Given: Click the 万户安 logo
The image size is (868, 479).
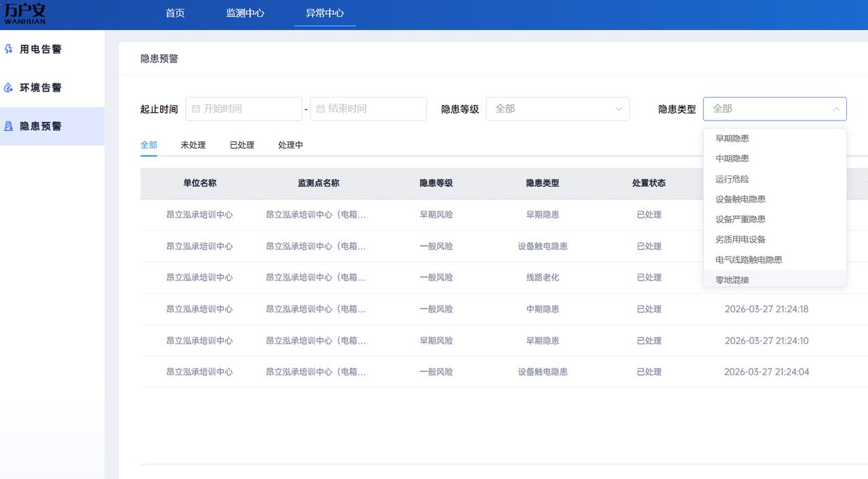Looking at the screenshot, I should pyautogui.click(x=25, y=14).
